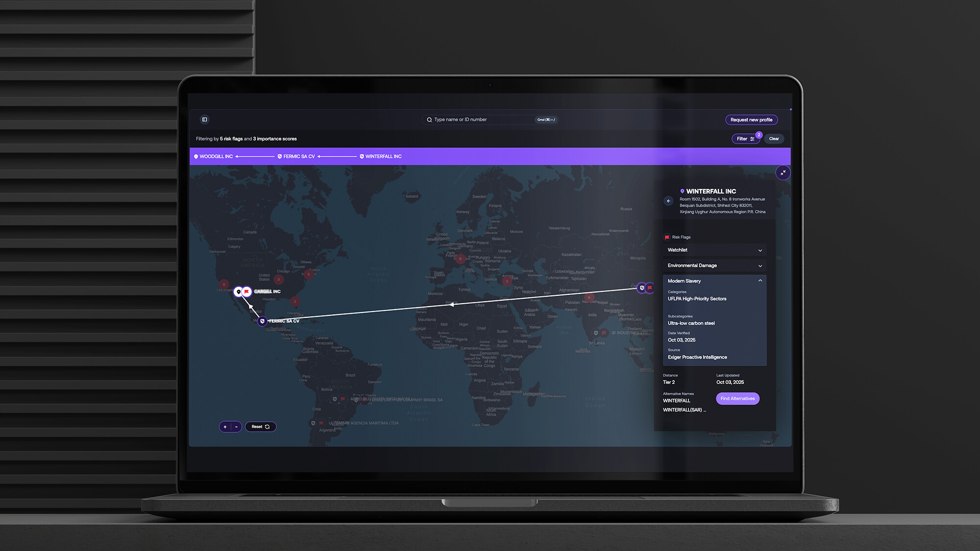
Task: Click the UFLPA High-Priority Sectors text
Action: pyautogui.click(x=697, y=299)
